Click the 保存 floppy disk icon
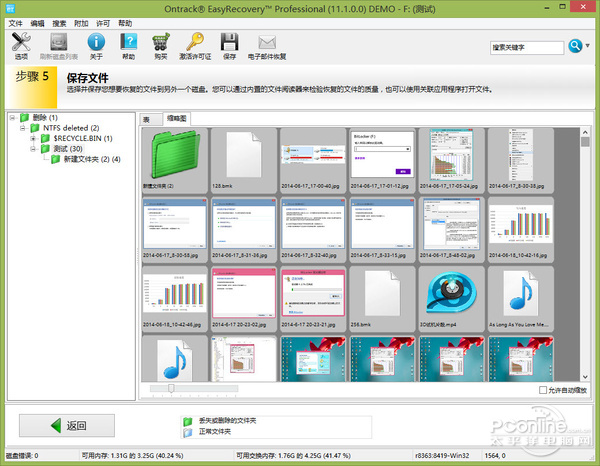Viewport: 600px width, 466px height. tap(229, 46)
